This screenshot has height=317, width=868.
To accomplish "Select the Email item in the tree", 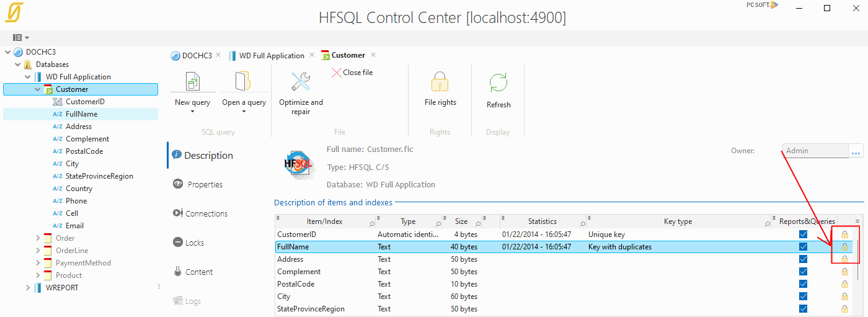I will pos(74,226).
